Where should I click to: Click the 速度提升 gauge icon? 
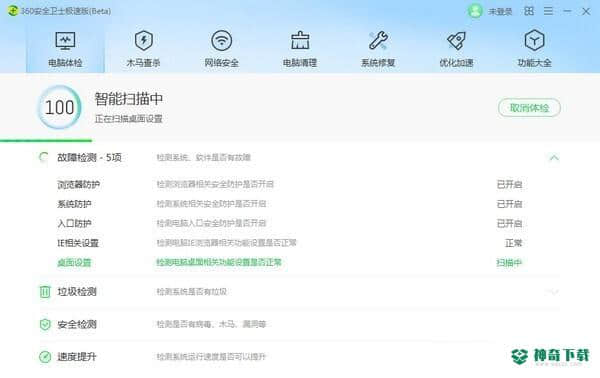pyautogui.click(x=45, y=357)
